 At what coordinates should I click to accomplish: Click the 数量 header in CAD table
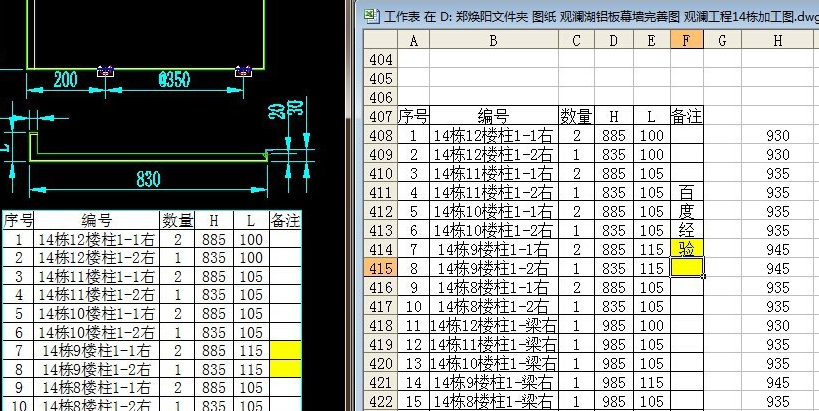tap(177, 220)
